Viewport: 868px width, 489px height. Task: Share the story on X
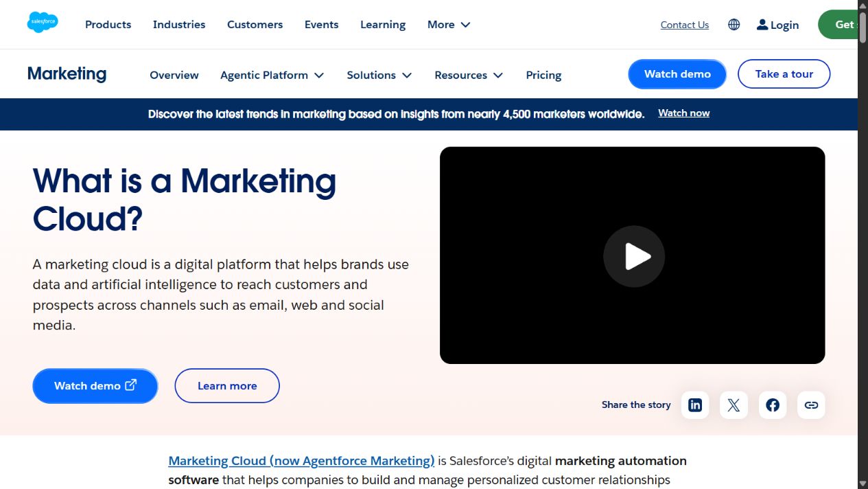(x=734, y=405)
